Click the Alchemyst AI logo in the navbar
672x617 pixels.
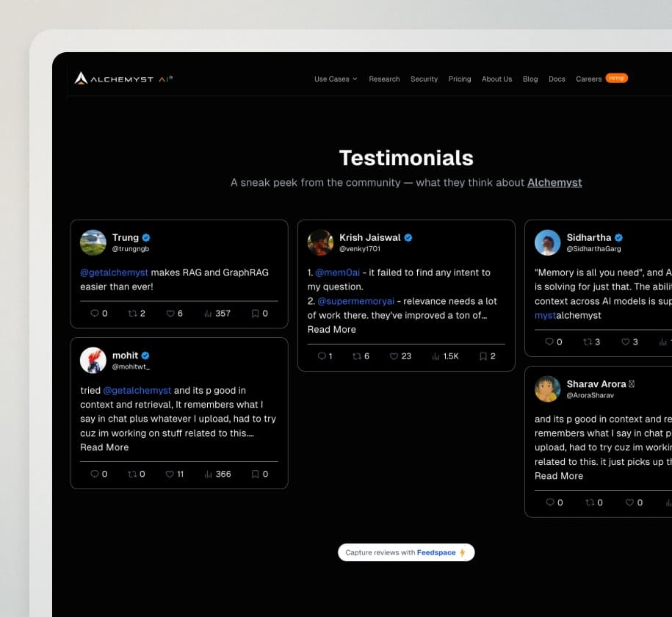[122, 79]
